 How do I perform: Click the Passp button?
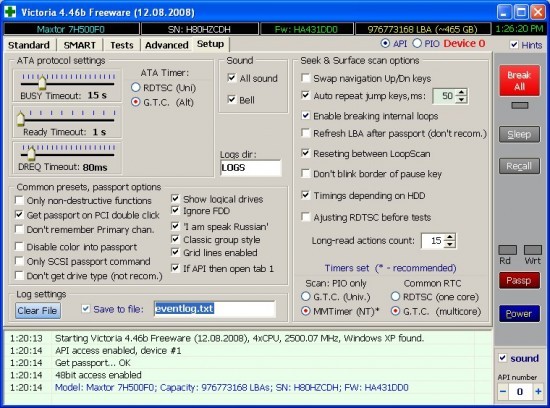(519, 280)
